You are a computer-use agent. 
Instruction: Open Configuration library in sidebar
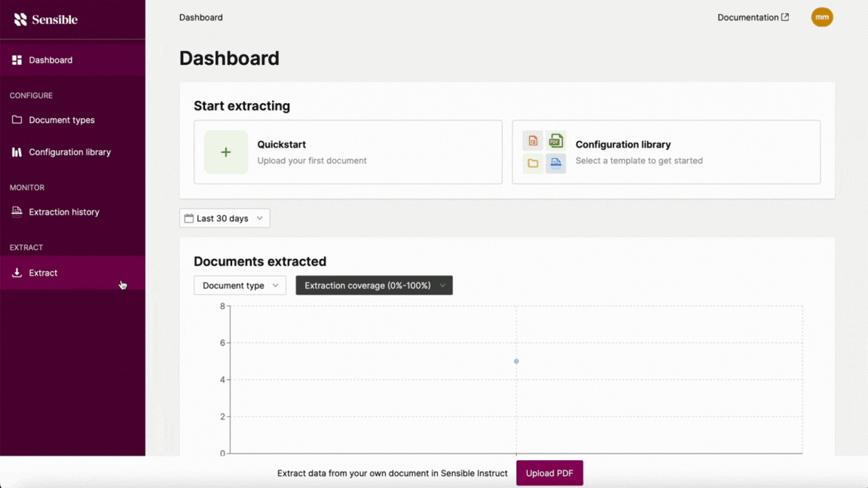(x=70, y=152)
